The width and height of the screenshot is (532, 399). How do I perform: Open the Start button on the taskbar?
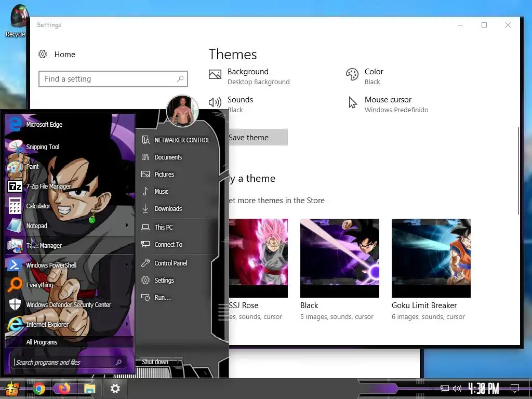pos(11,389)
